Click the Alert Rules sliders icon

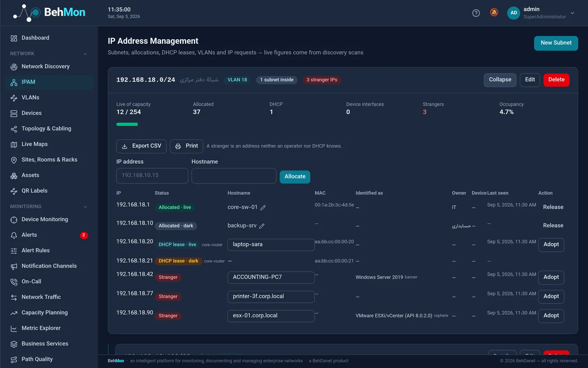[14, 251]
